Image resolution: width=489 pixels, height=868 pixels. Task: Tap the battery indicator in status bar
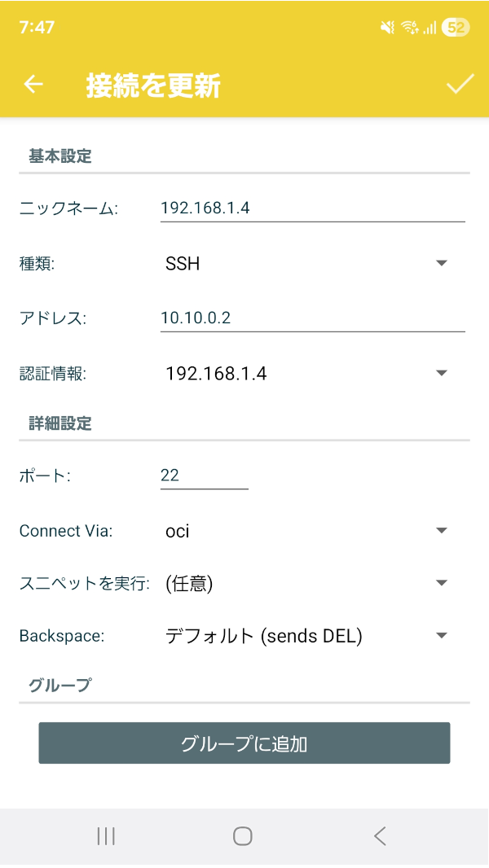tap(455, 28)
